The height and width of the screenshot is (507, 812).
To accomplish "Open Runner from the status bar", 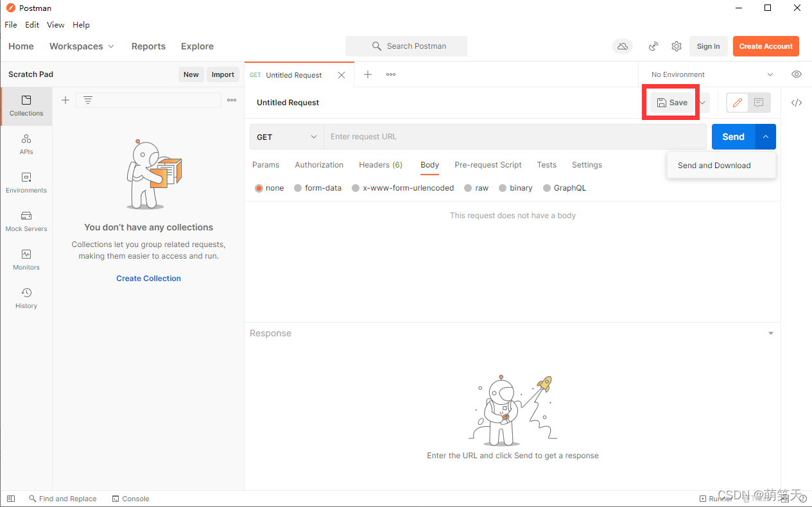I will pyautogui.click(x=716, y=499).
